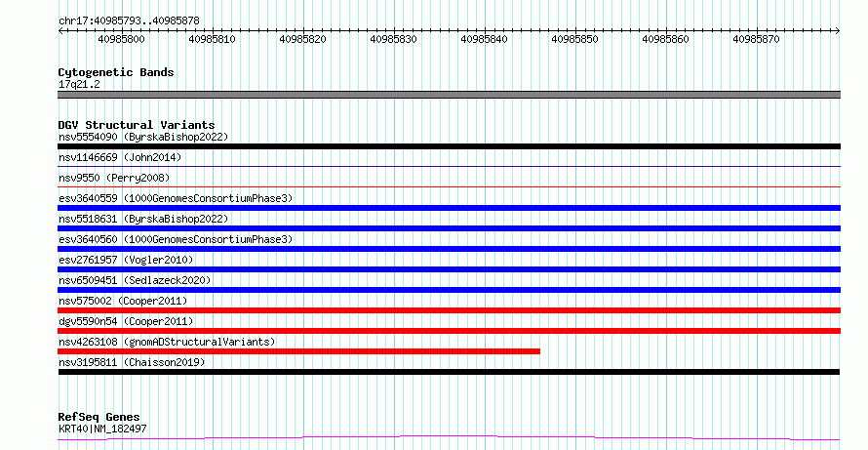
Task: Click the 17q21.2 band label
Action: click(79, 85)
